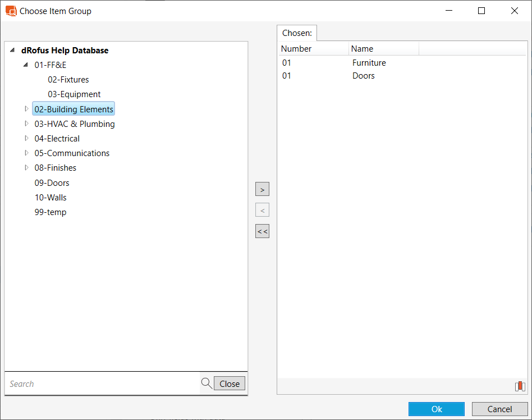532x420 pixels.
Task: Switch to the Chosen tab
Action: tap(297, 33)
